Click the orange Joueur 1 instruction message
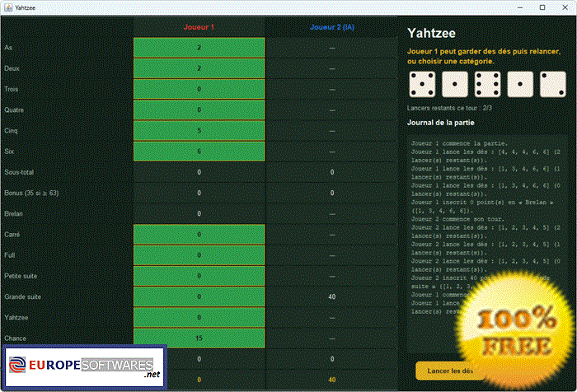 [484, 56]
